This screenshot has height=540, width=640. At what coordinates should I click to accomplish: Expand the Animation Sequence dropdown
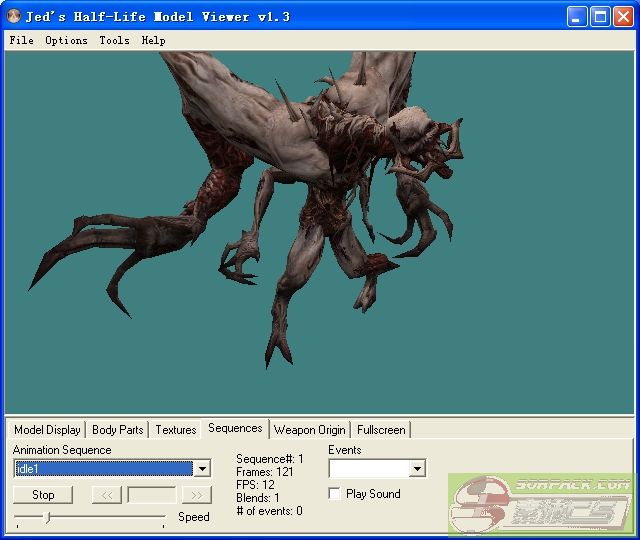click(202, 469)
